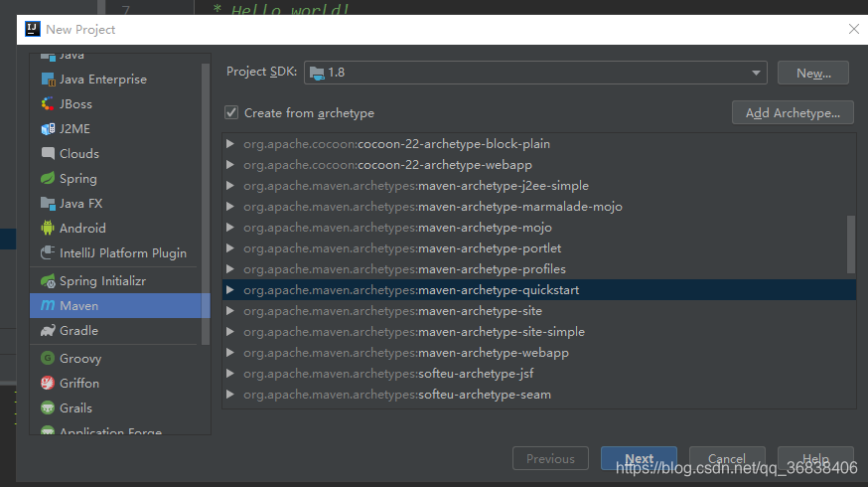
Task: Click the Groovy 'G' icon
Action: [48, 358]
